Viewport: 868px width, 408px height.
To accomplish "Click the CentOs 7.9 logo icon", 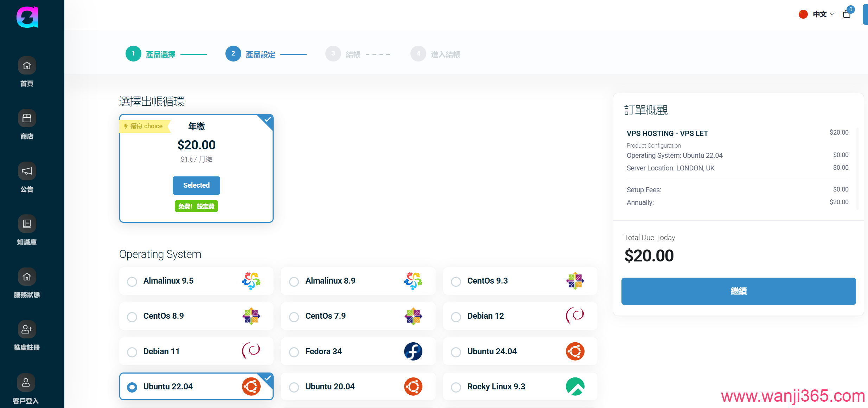I will (x=413, y=316).
